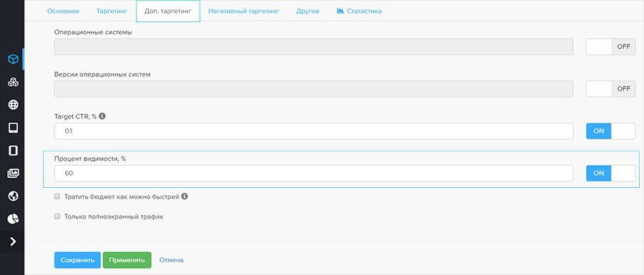
Task: Open the tablet device sidebar icon
Action: click(13, 128)
